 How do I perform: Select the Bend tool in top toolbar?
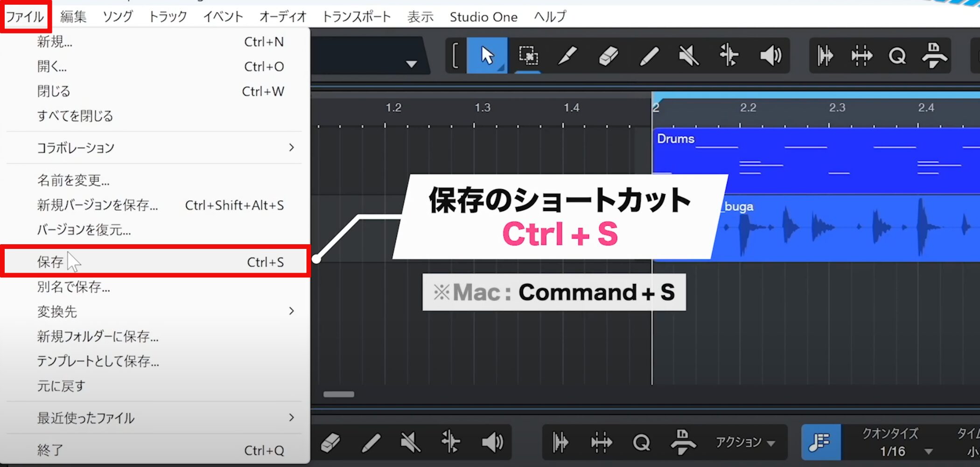point(729,56)
